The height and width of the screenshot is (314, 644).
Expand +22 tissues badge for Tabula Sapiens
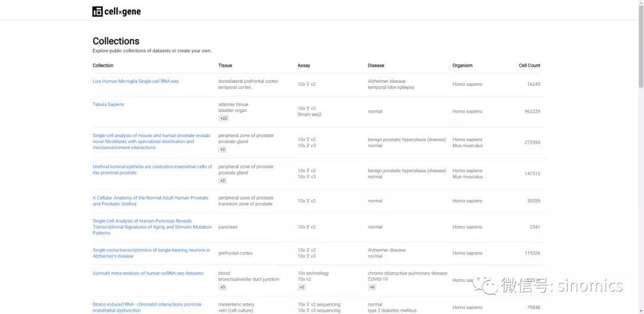pyautogui.click(x=224, y=119)
